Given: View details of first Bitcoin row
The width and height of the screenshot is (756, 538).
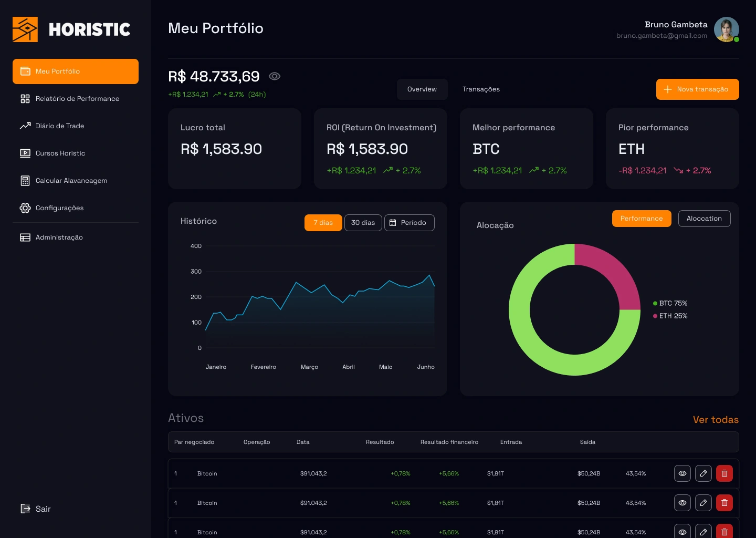Looking at the screenshot, I should coord(682,473).
